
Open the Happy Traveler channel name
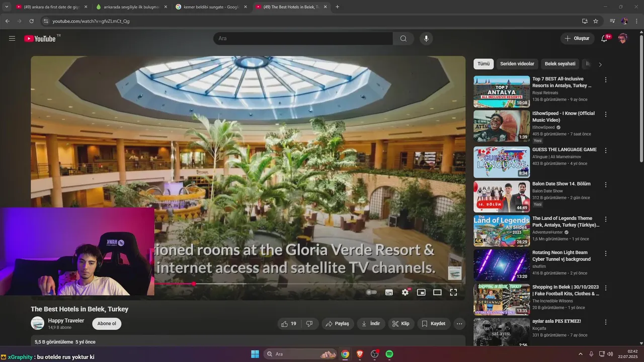tap(66, 321)
